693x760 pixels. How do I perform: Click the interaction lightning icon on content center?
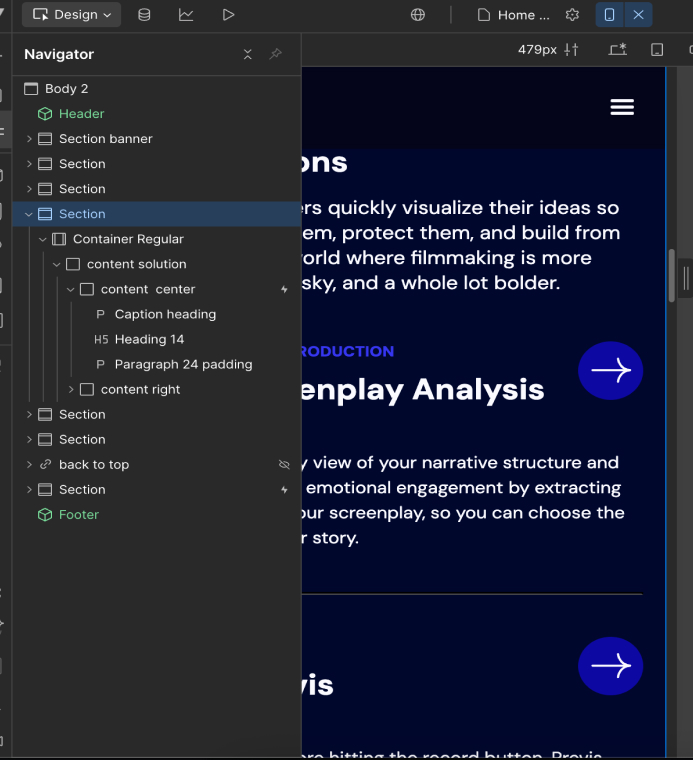pyautogui.click(x=284, y=290)
